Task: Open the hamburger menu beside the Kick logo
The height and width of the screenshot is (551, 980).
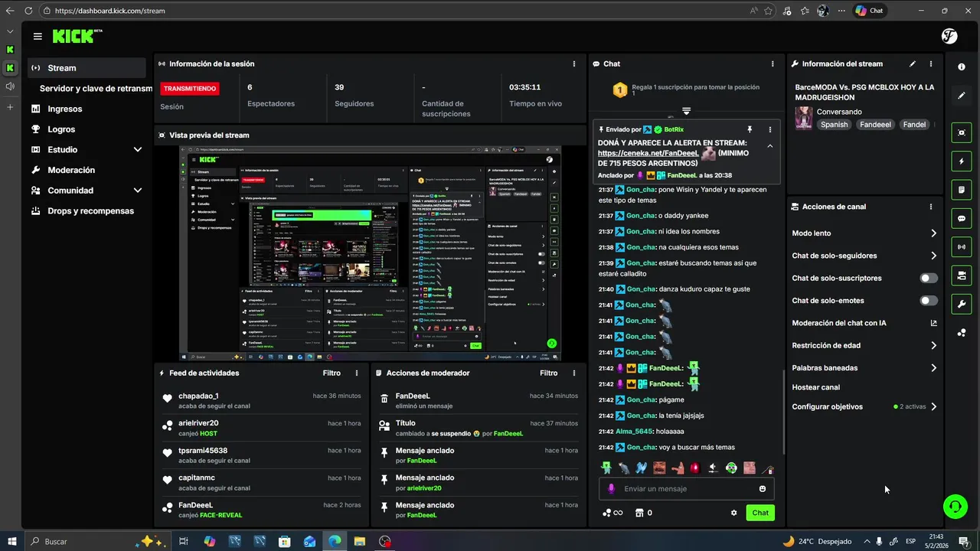Action: click(38, 36)
